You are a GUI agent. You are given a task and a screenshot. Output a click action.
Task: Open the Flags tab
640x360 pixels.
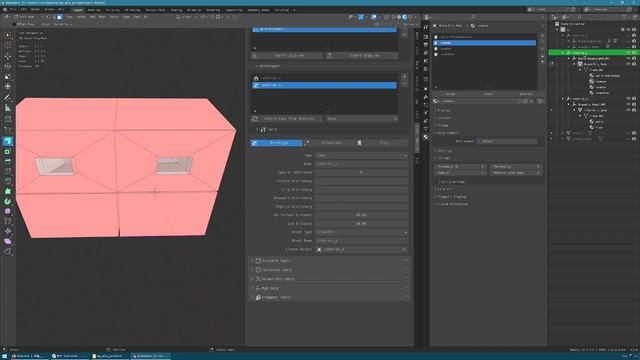[x=382, y=143]
